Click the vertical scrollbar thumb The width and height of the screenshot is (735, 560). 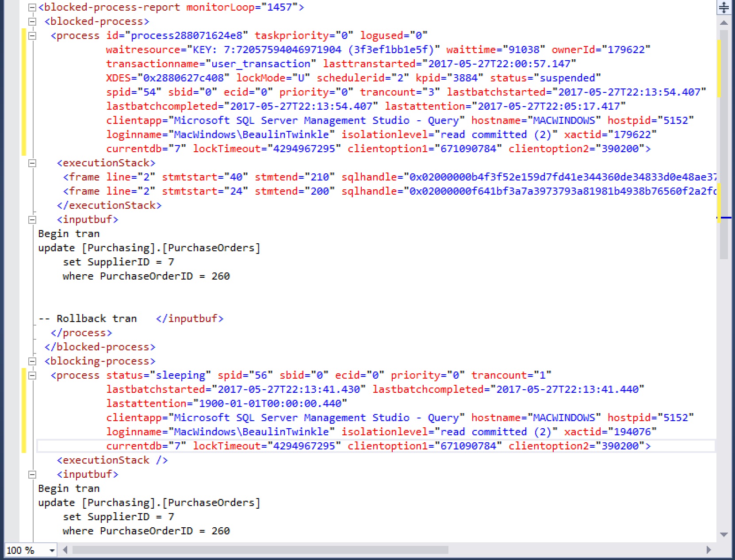(724, 144)
